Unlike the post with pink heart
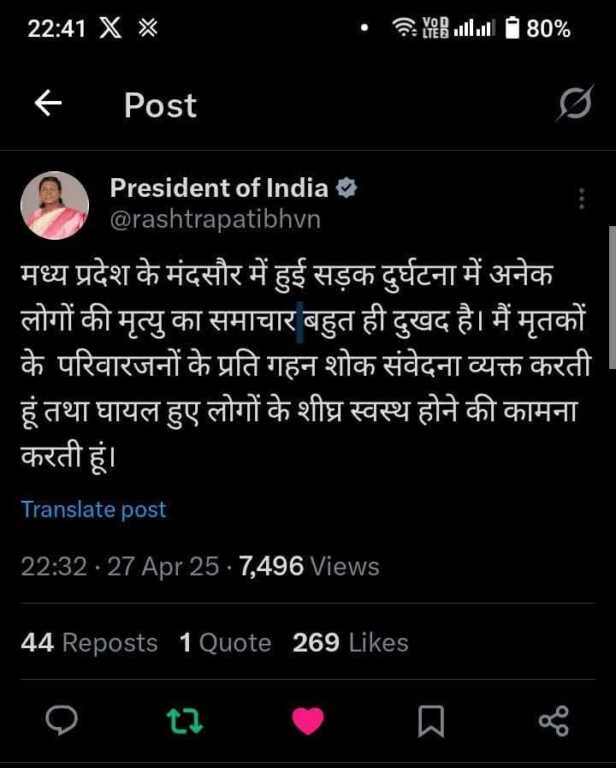Image resolution: width=616 pixels, height=768 pixels. click(x=308, y=721)
